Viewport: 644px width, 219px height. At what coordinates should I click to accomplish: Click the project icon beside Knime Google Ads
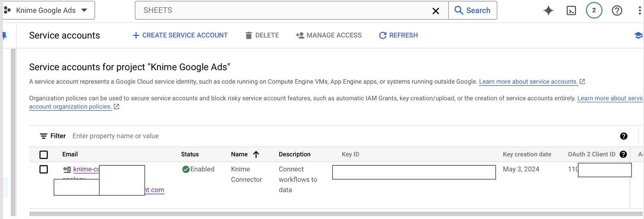click(7, 10)
